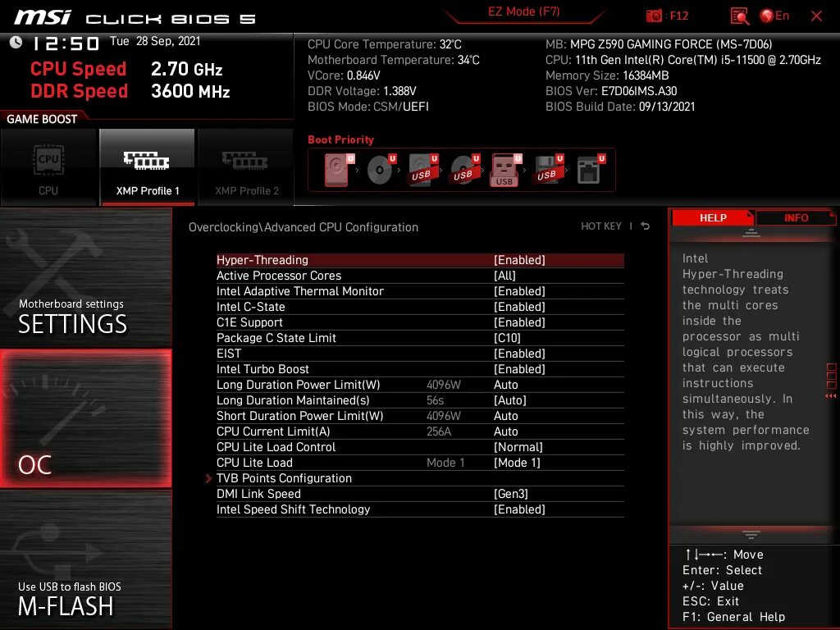The image size is (840, 630).
Task: Select the USB hard disk boot icon
Action: pos(422,170)
